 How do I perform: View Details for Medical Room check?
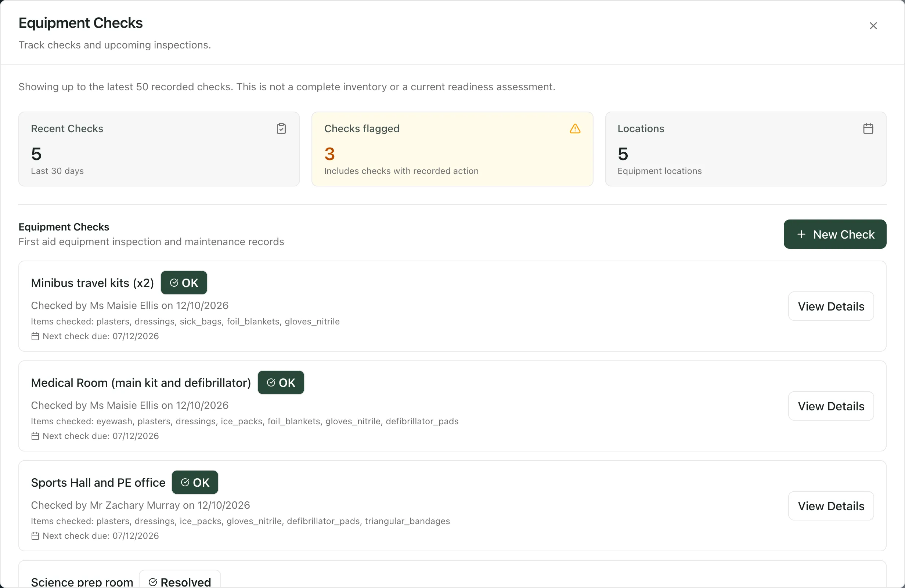point(831,406)
